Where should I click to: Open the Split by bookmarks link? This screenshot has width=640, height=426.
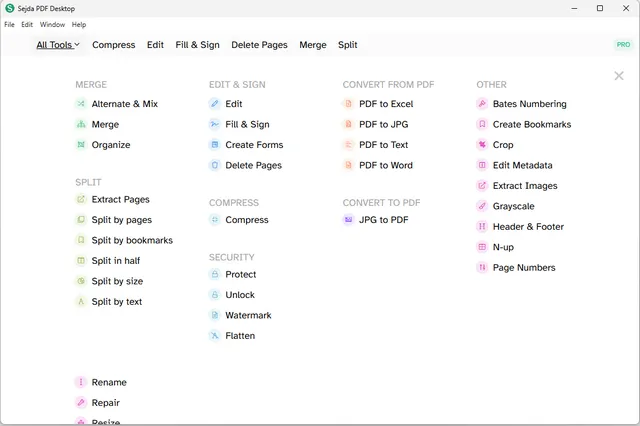[x=132, y=240]
